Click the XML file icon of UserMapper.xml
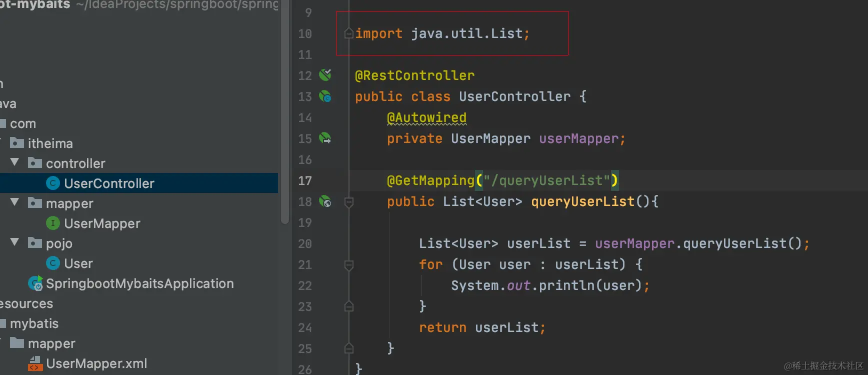868x375 pixels. click(x=35, y=363)
